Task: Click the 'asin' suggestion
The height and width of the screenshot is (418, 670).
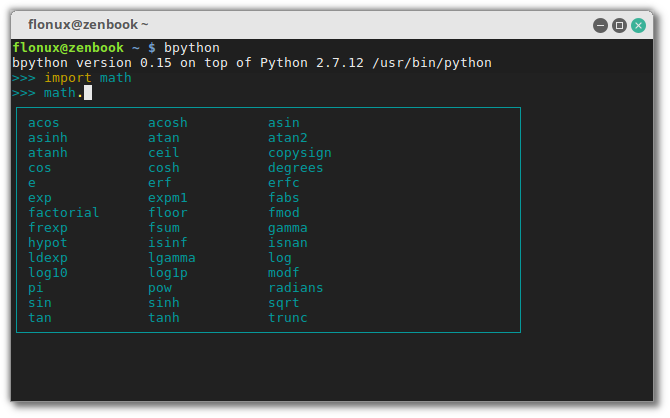Action: [284, 123]
